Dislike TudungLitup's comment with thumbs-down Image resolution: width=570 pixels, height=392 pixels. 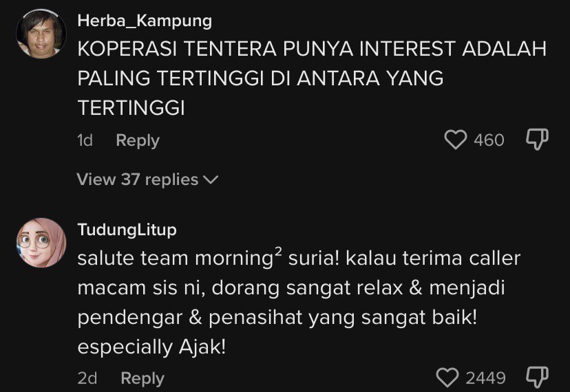point(536,377)
